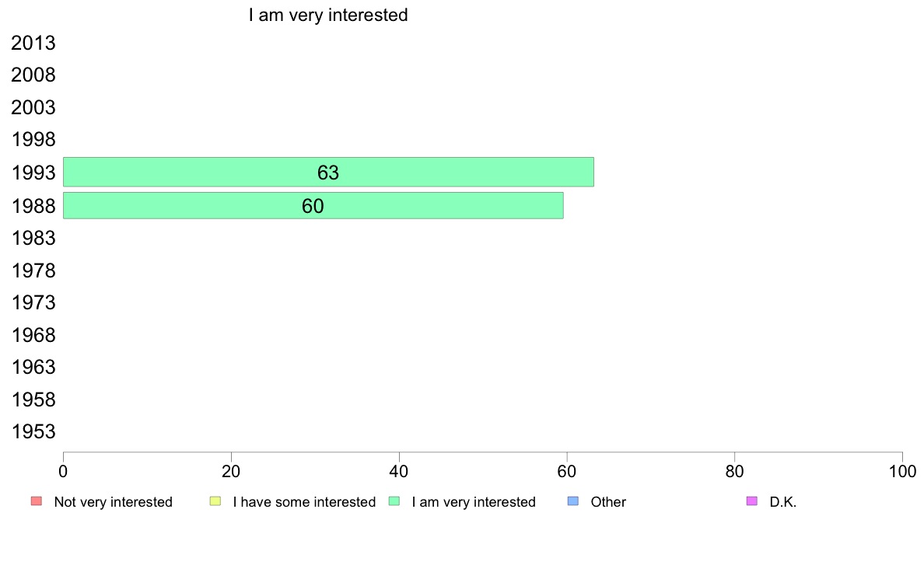Select the D.K. legend label
The width and height of the screenshot is (924, 572).
pos(783,502)
